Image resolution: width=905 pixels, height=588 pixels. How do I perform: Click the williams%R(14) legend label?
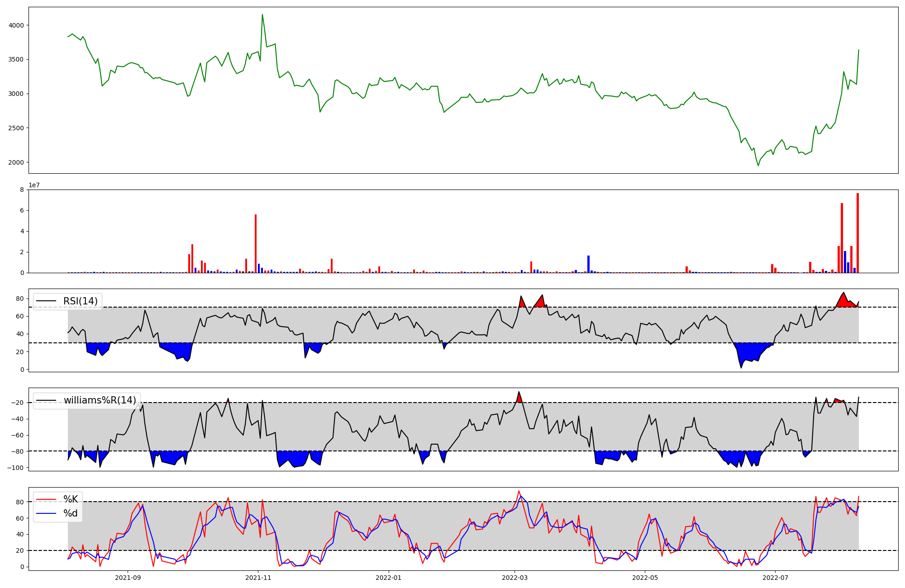[100, 400]
